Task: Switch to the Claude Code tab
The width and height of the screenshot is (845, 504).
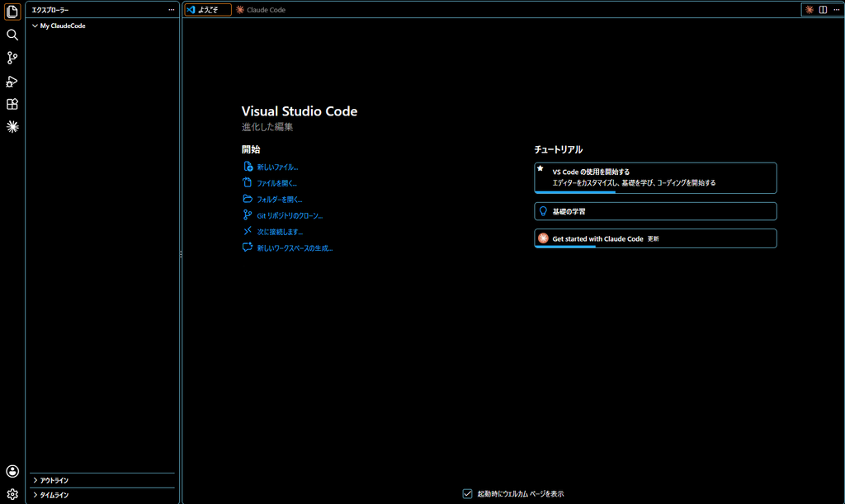Action: 261,10
